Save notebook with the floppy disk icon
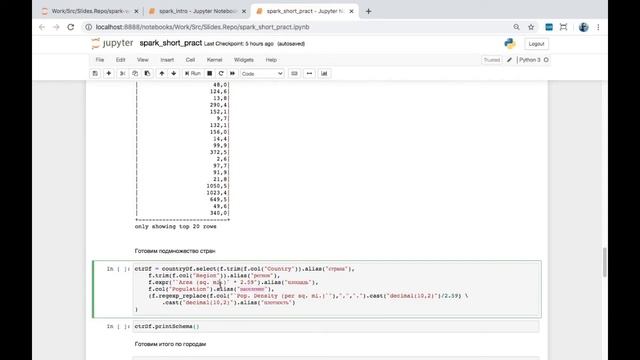Screen dimensions: 640x360 (95, 73)
